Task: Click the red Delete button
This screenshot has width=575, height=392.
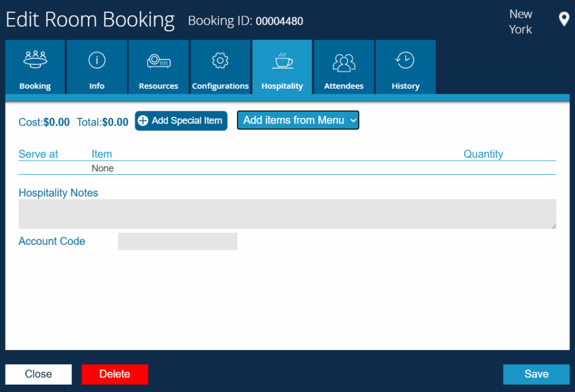Action: (115, 374)
